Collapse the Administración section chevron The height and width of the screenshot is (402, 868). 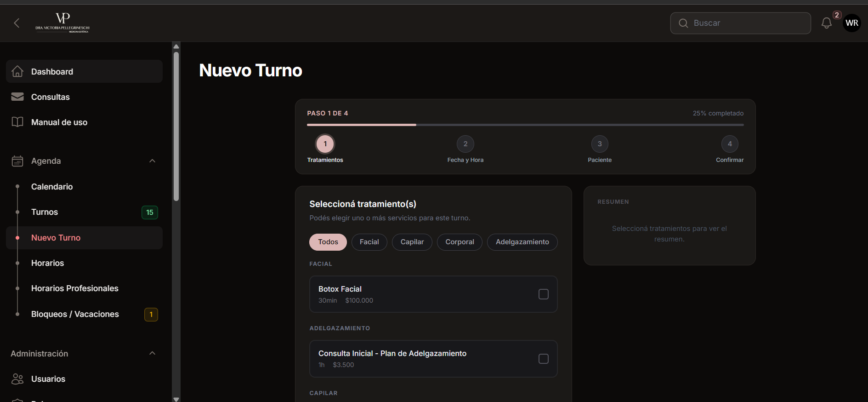(153, 353)
